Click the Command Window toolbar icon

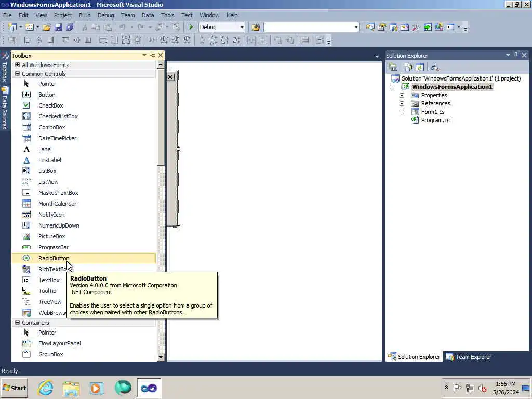click(x=450, y=27)
